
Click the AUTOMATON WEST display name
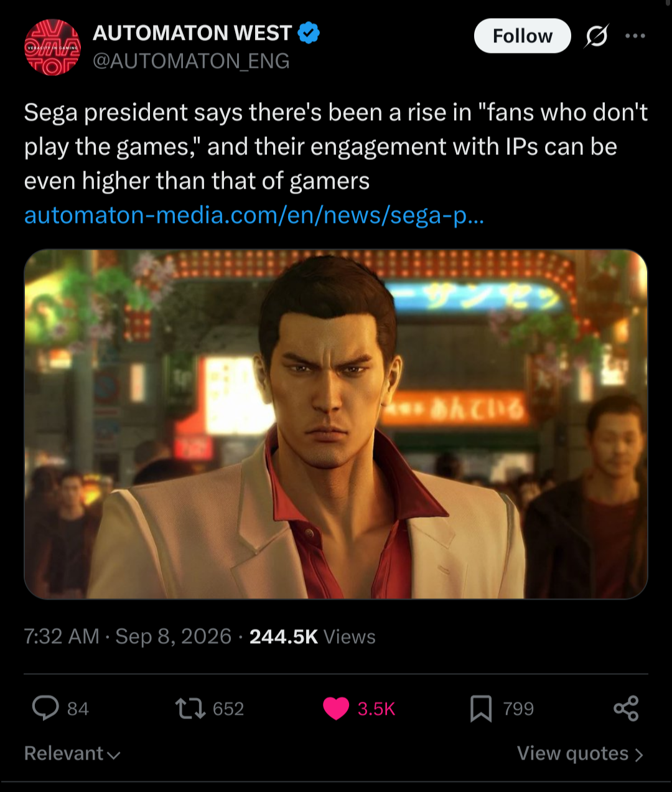point(192,32)
